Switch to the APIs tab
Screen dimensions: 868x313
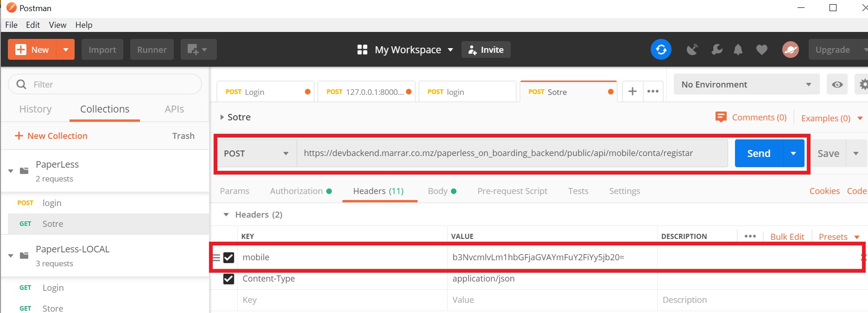pos(174,109)
